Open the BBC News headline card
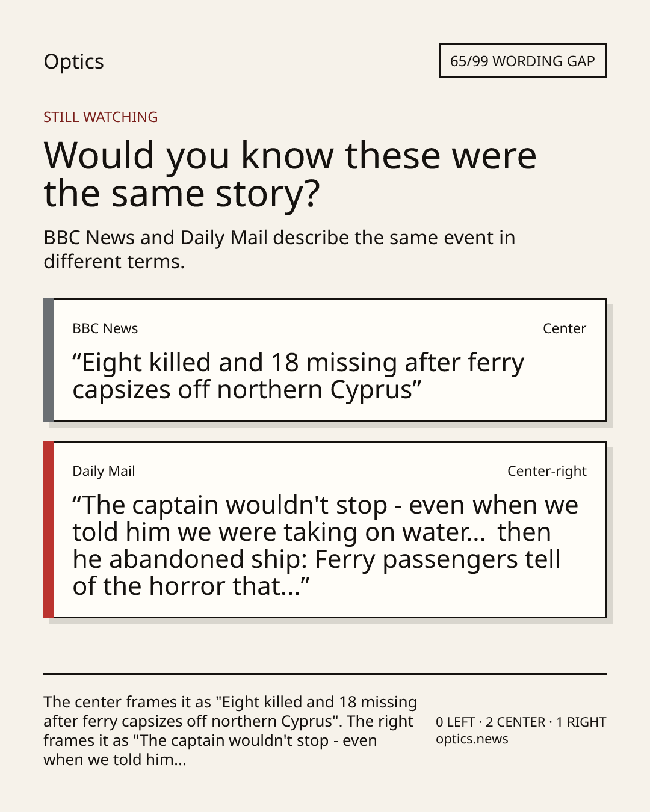 pyautogui.click(x=324, y=360)
